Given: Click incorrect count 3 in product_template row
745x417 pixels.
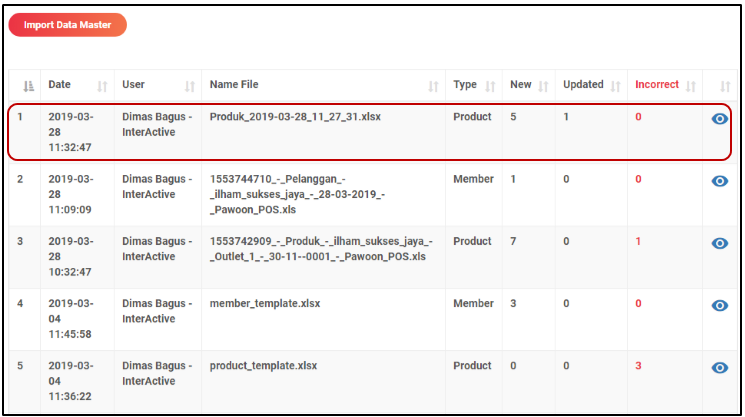Looking at the screenshot, I should [638, 365].
